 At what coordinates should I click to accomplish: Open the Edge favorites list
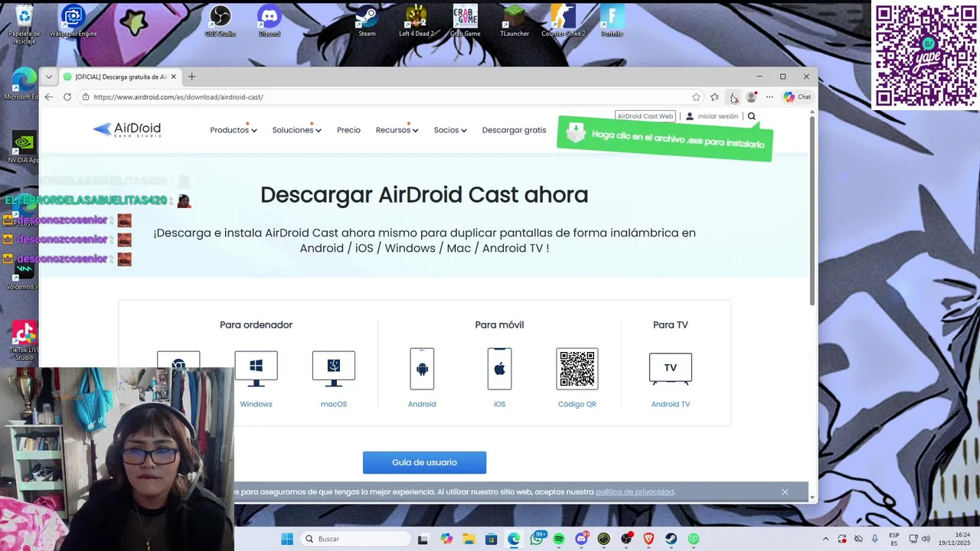click(x=714, y=97)
